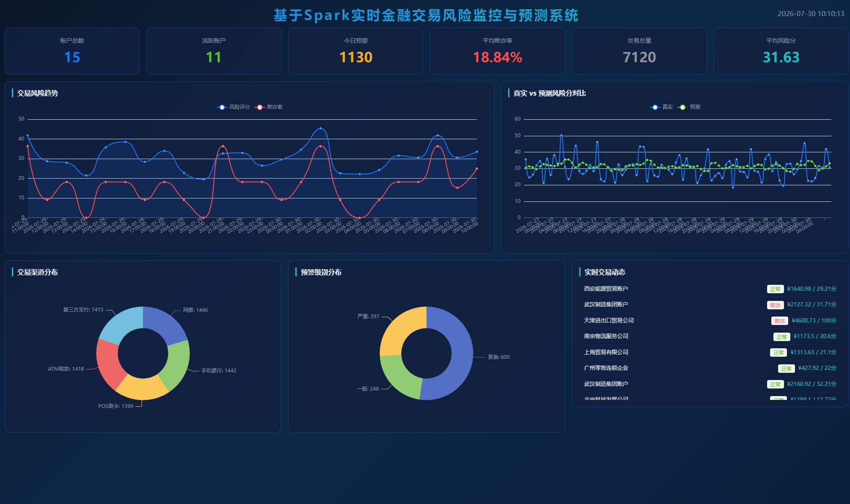
Task: Click the 今日预警 value 1130
Action: (x=356, y=57)
